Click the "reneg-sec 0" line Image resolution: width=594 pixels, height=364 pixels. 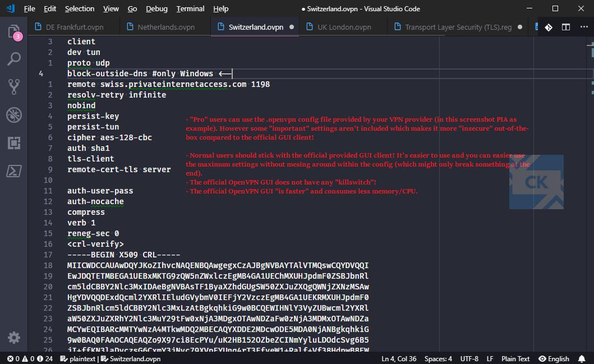point(93,233)
